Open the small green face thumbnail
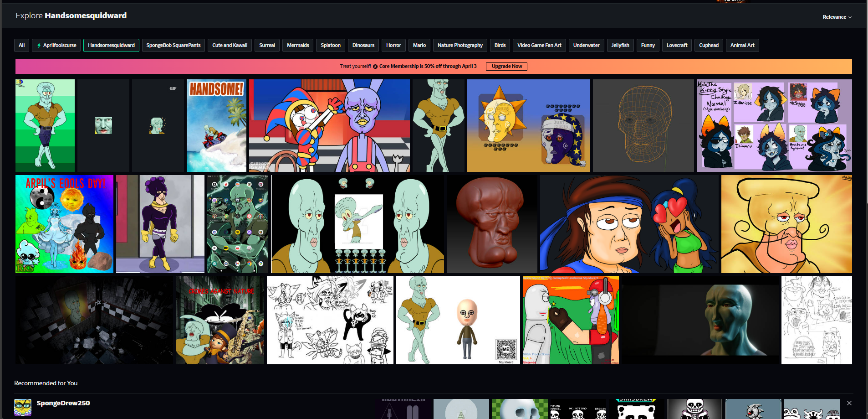 (103, 125)
